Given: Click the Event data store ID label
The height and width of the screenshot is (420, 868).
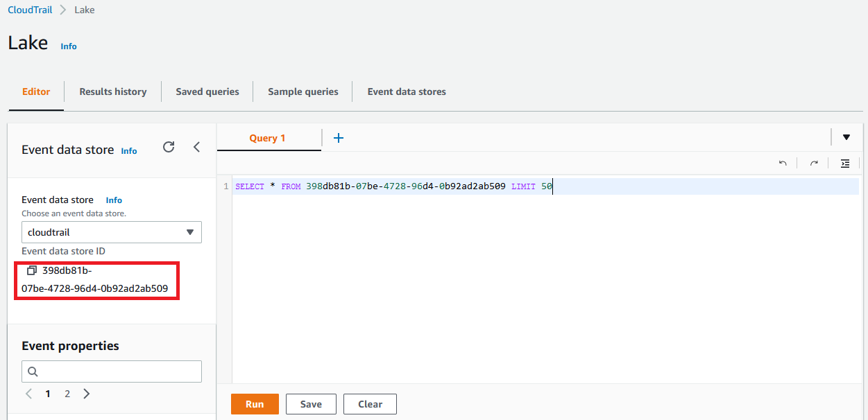Looking at the screenshot, I should click(x=63, y=251).
